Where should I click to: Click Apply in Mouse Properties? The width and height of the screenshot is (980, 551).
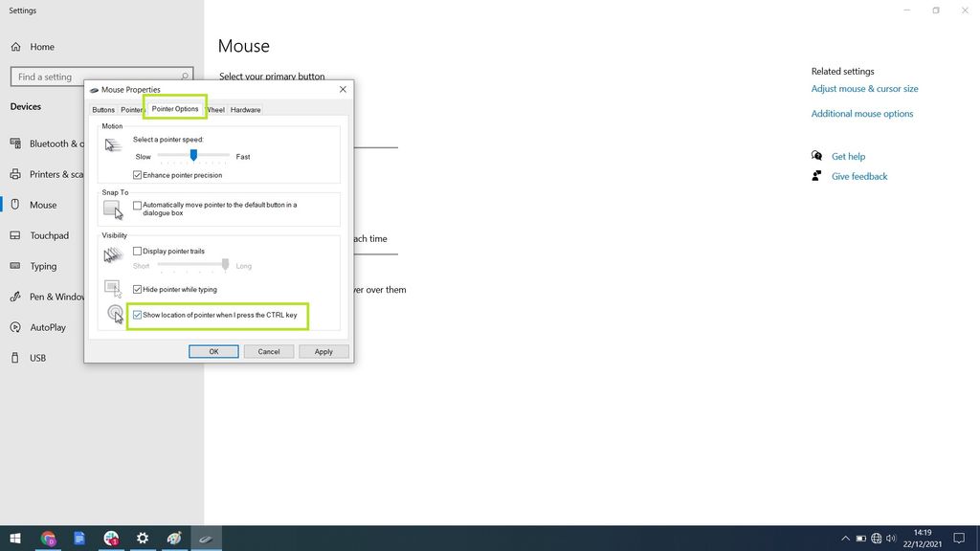pos(323,351)
